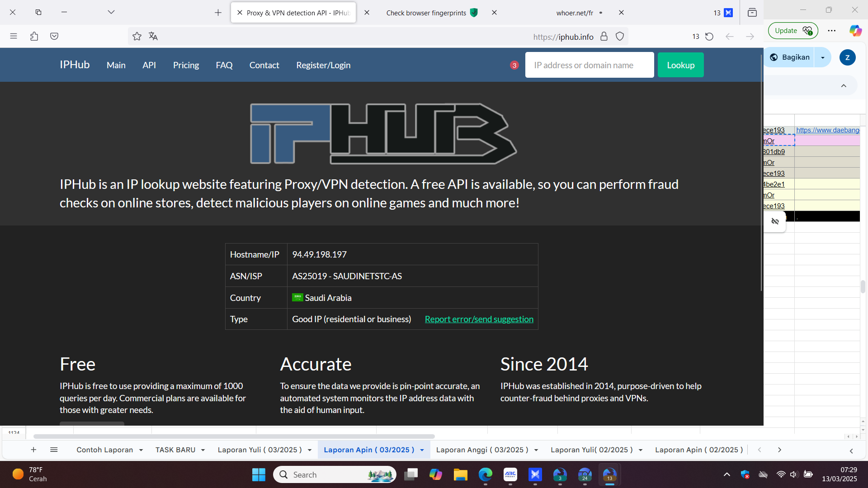Click the red notification badge 3
Image resolution: width=868 pixels, height=488 pixels.
click(514, 65)
